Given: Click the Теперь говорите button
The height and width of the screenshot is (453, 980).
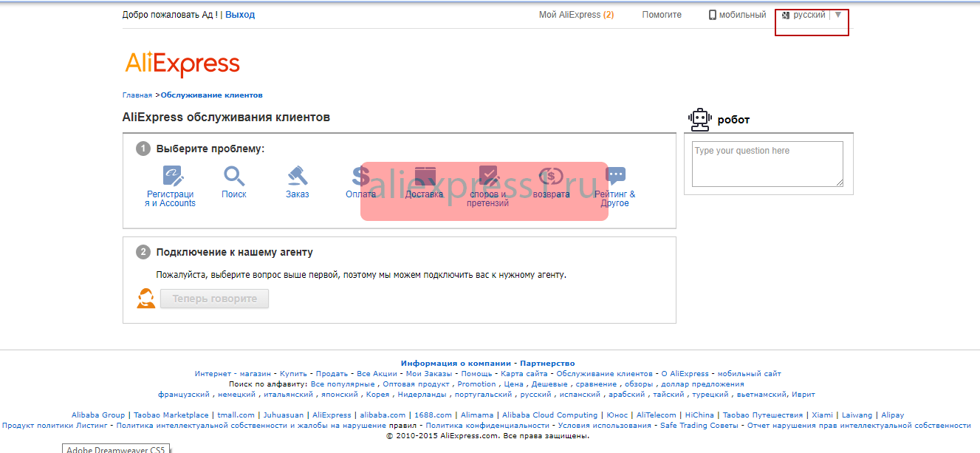Looking at the screenshot, I should point(214,299).
